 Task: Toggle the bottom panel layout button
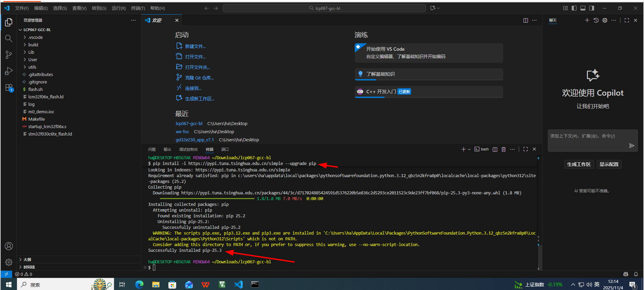tap(583, 8)
